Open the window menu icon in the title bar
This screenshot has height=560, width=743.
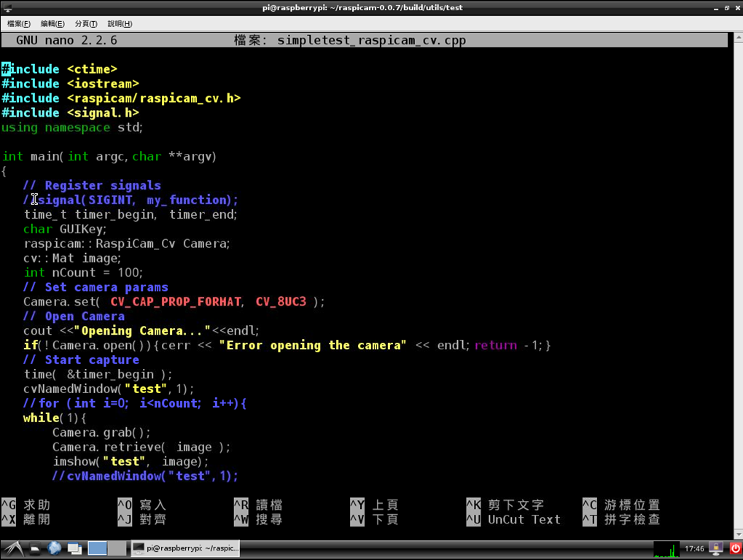click(x=8, y=8)
